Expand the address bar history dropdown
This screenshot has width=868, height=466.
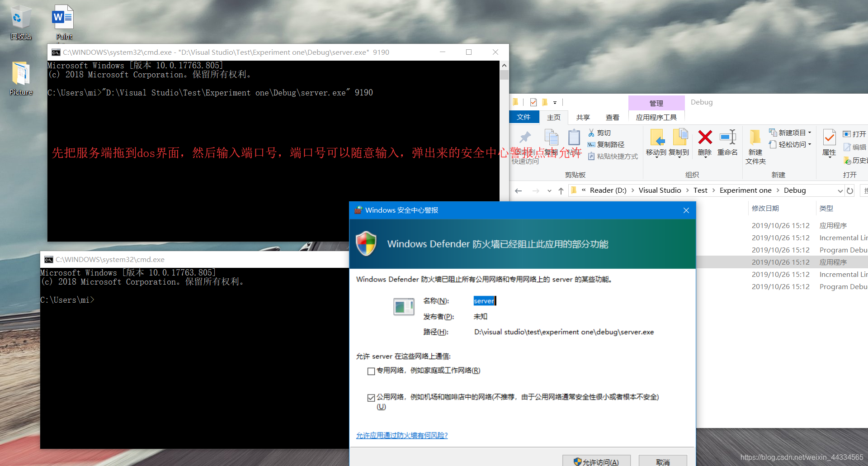coord(840,191)
